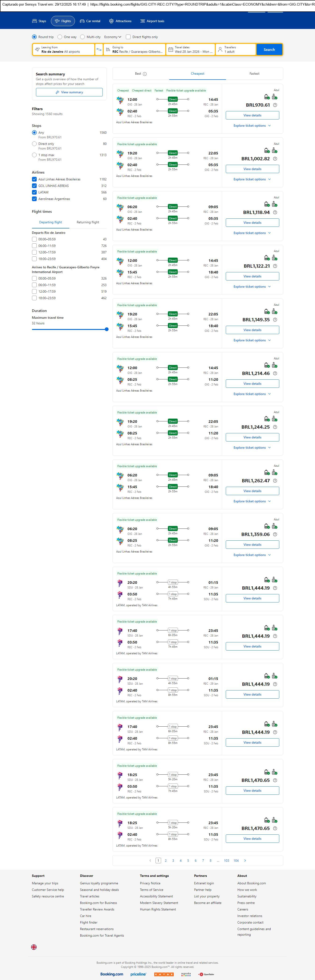Uncheck the GOL LINHAS AEREAS airline filter
The width and height of the screenshot is (315, 980).
pos(34,186)
